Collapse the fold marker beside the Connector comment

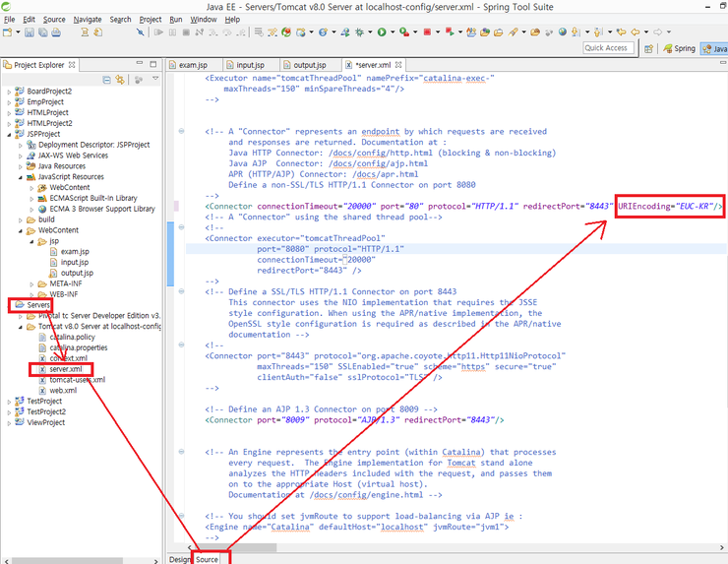[181, 131]
